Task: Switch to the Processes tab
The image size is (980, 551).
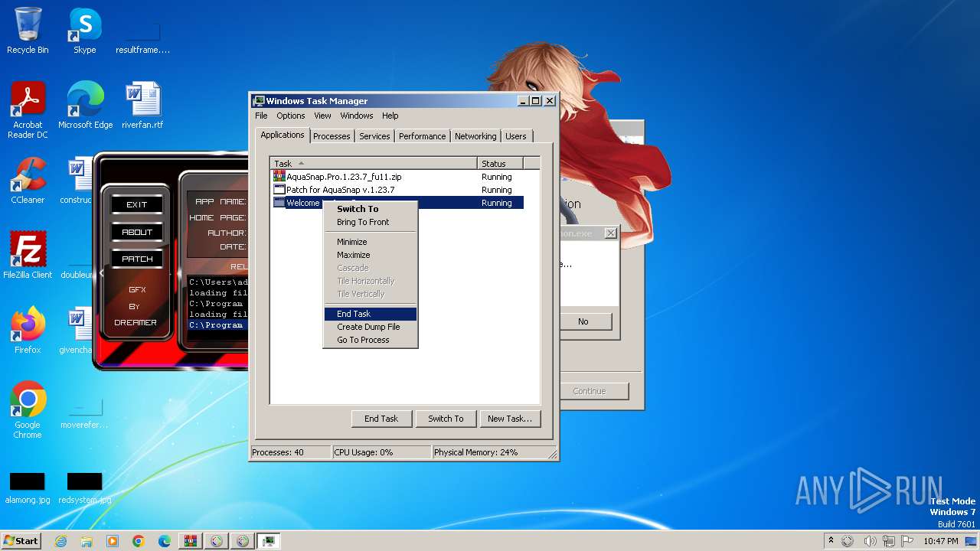Action: [332, 136]
